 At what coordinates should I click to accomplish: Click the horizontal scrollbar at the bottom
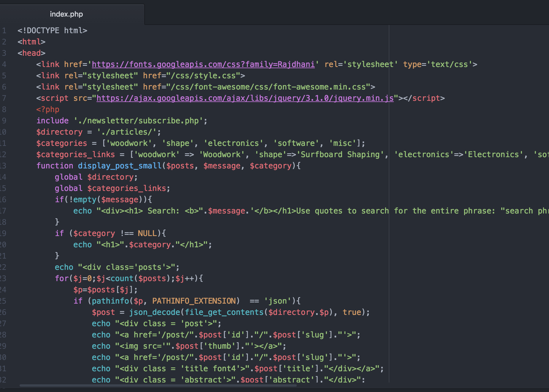click(158, 385)
